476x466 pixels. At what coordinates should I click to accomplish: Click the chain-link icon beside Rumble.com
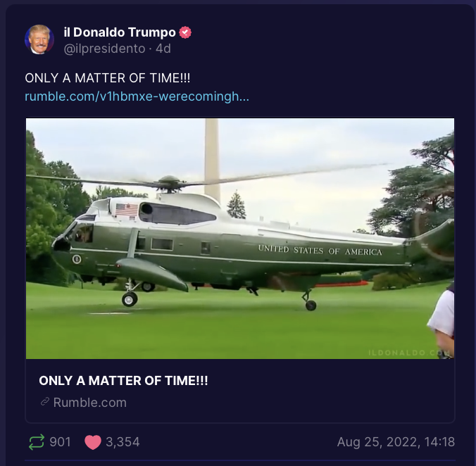(45, 402)
